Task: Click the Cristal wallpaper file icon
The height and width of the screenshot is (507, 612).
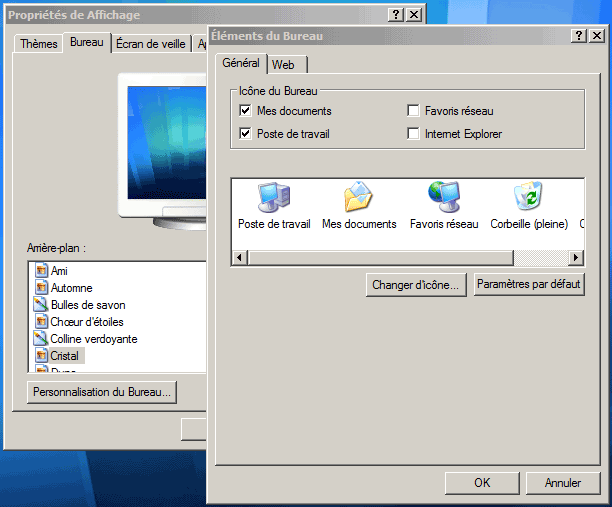Action: 41,355
